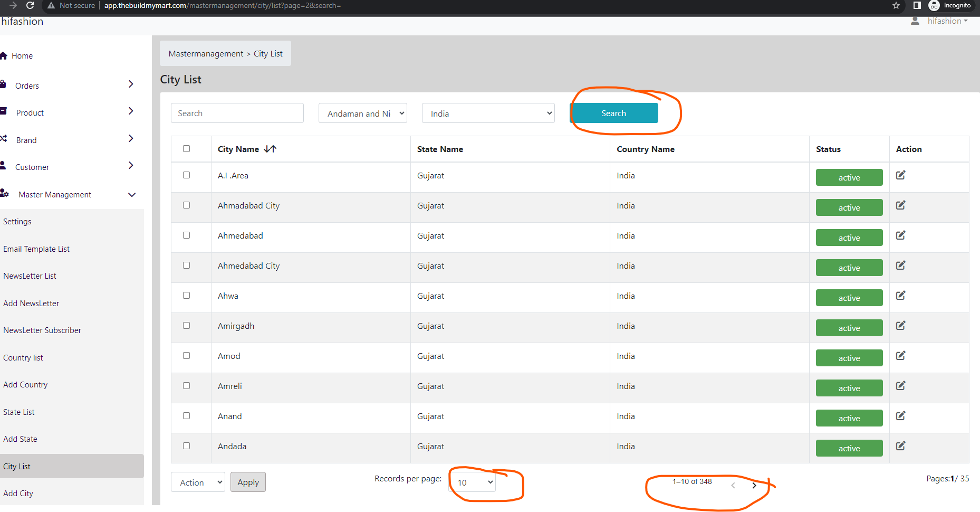Click the edit icon for Ahmadabad City row

pos(900,205)
